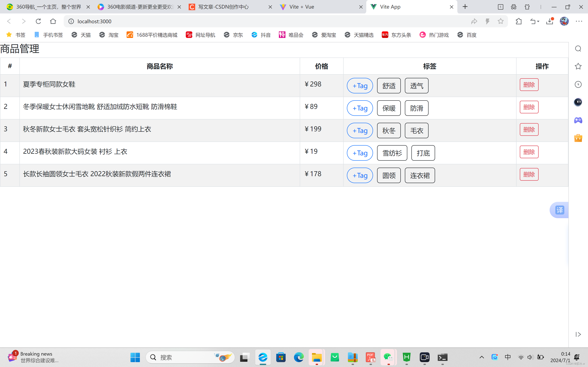Click the 雪纺衫 tag
Image resolution: width=588 pixels, height=367 pixels.
coord(392,153)
